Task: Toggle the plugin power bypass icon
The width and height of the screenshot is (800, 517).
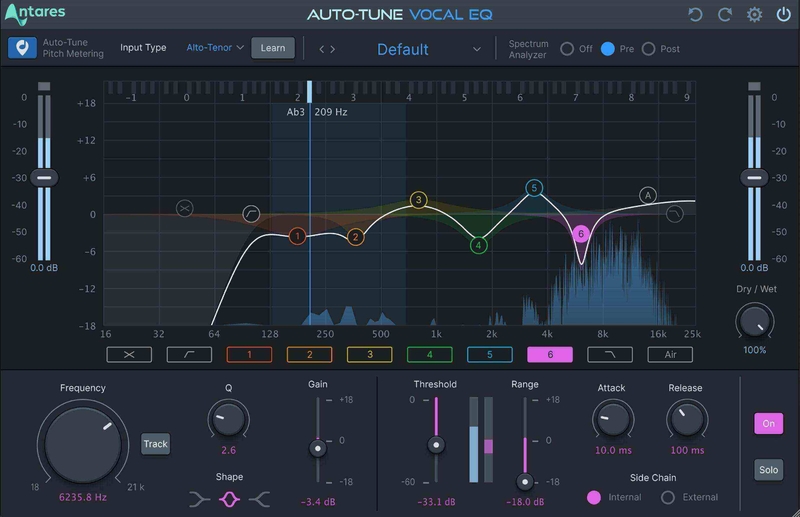Action: pos(782,15)
